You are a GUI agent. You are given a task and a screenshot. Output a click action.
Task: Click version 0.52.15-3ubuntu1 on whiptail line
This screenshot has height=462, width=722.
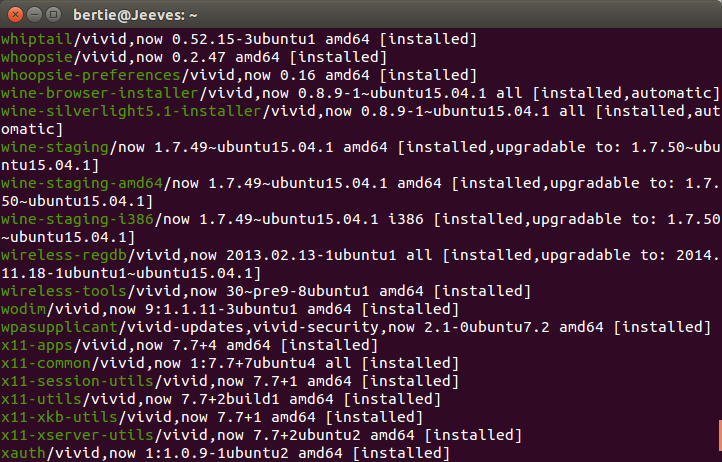point(244,39)
